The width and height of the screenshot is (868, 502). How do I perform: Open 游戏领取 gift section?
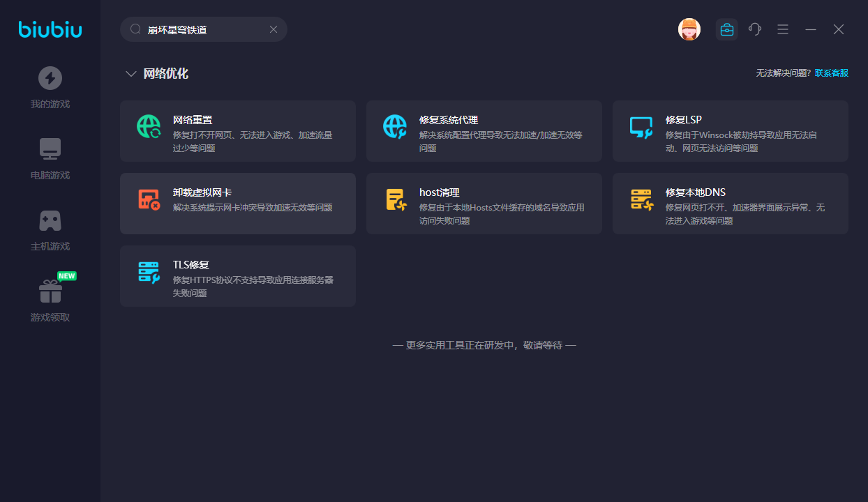click(50, 301)
